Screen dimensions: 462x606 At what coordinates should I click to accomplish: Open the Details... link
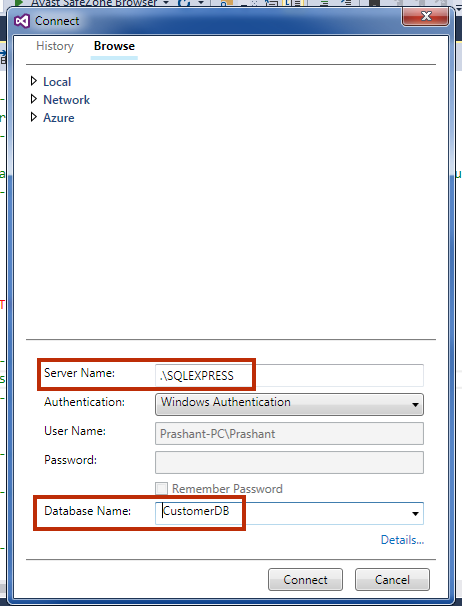402,540
